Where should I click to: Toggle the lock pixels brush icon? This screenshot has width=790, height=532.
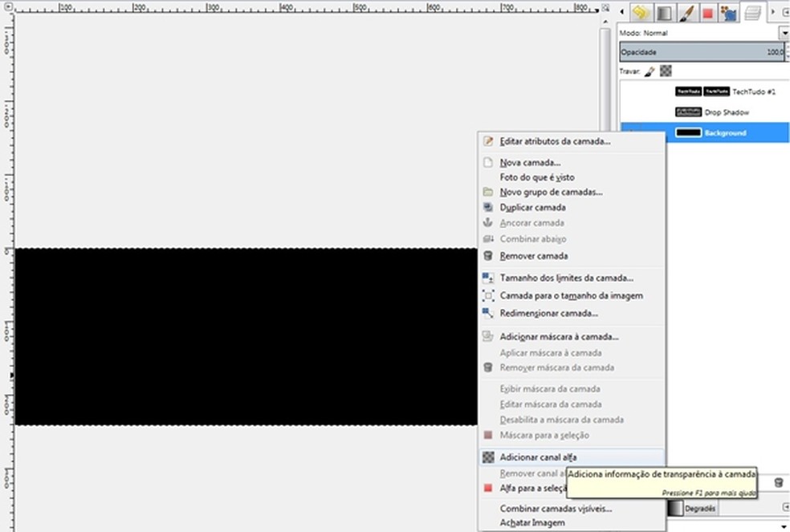[x=650, y=71]
